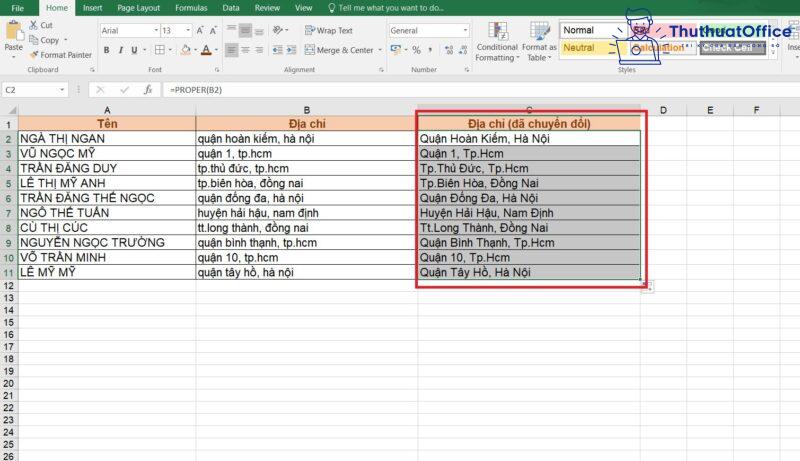Toggle Italic formatting
The width and height of the screenshot is (800, 461).
(120, 50)
